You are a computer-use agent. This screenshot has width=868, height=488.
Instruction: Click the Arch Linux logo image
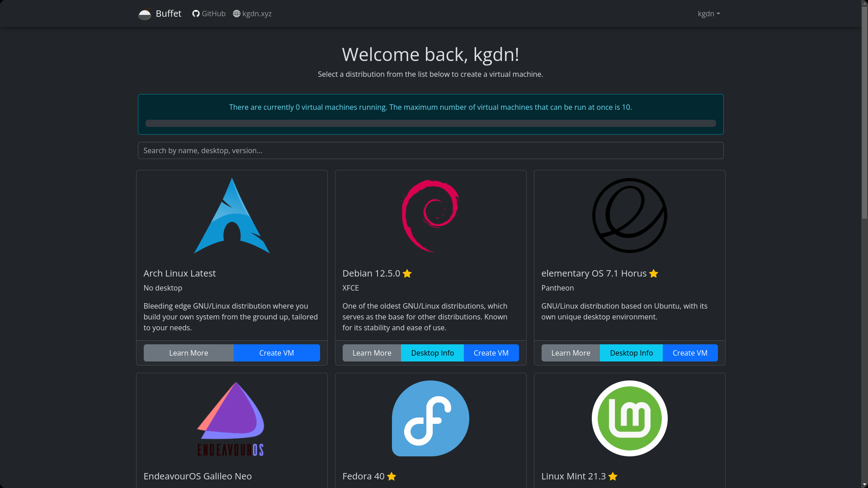coord(231,216)
